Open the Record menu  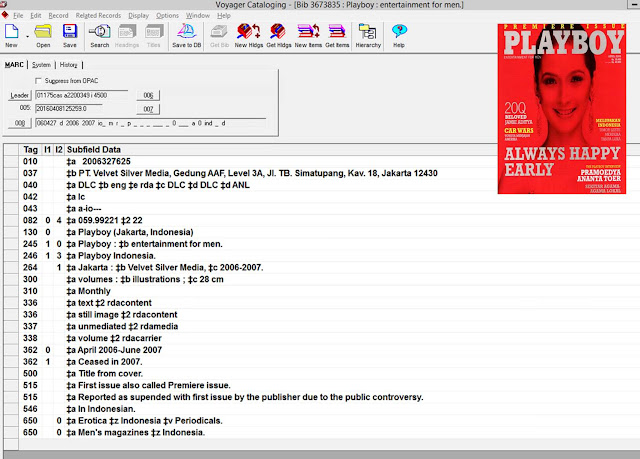pyautogui.click(x=58, y=16)
